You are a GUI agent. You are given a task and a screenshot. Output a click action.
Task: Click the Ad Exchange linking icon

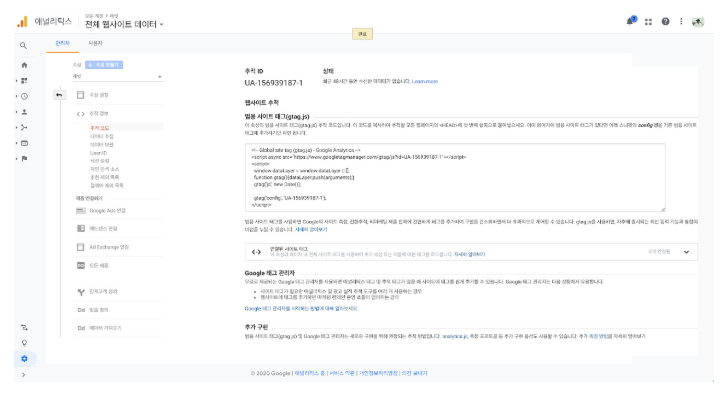tap(81, 247)
